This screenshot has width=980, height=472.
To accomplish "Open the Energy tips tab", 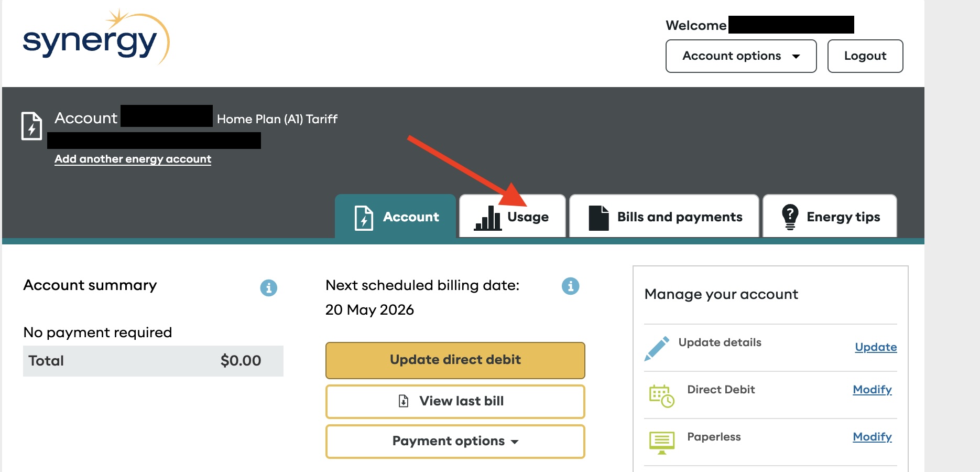I will coord(830,217).
